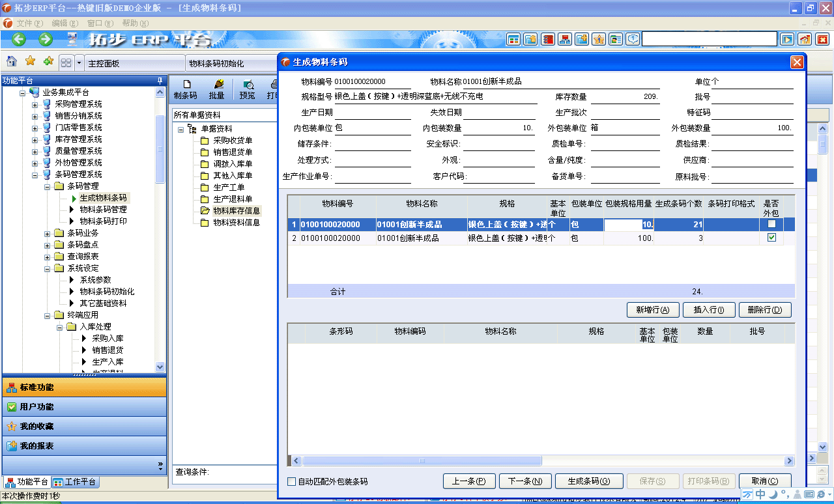Click the 新增行(A) button
The image size is (834, 504).
(x=652, y=310)
